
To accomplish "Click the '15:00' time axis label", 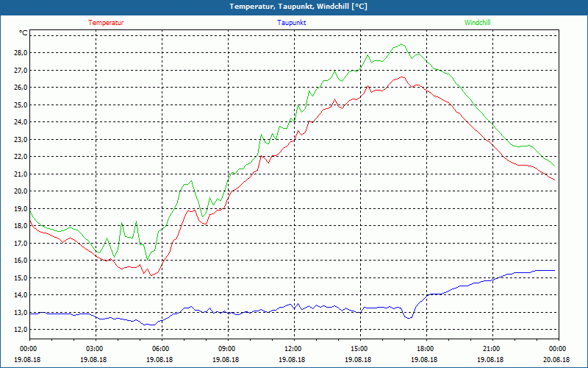I will coord(358,349).
